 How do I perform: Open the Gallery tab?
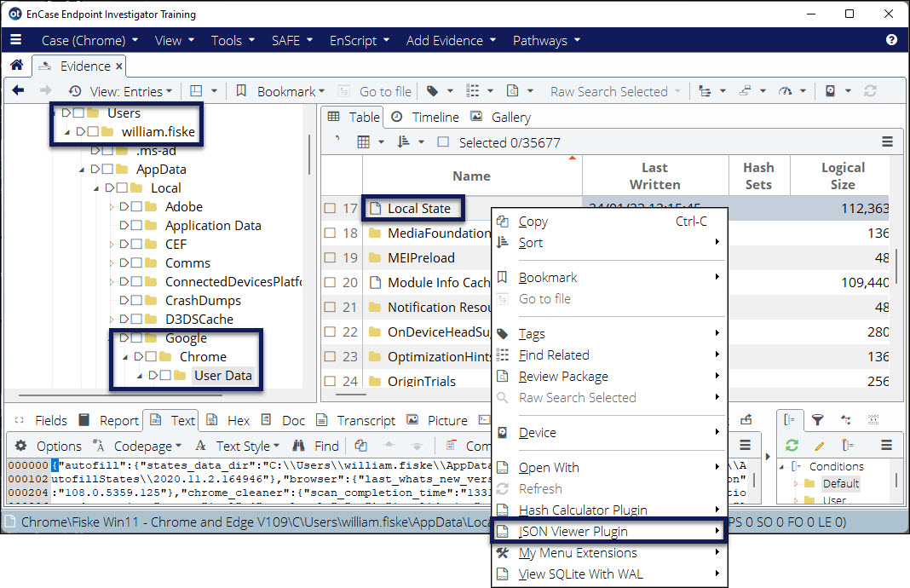point(501,118)
